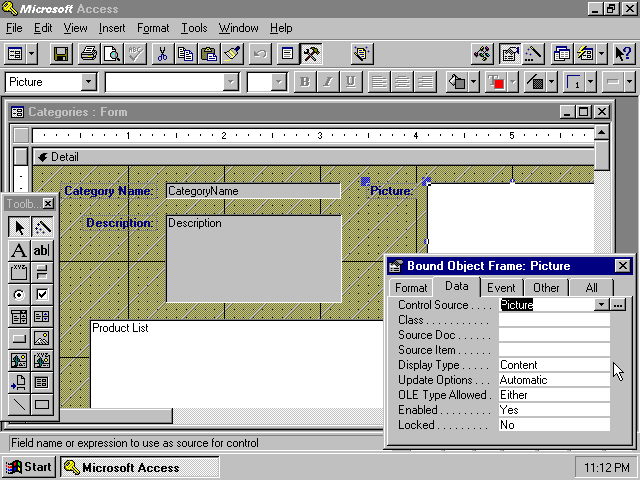The height and width of the screenshot is (480, 640).
Task: Click the Back Color paint bucket button
Action: tap(457, 82)
